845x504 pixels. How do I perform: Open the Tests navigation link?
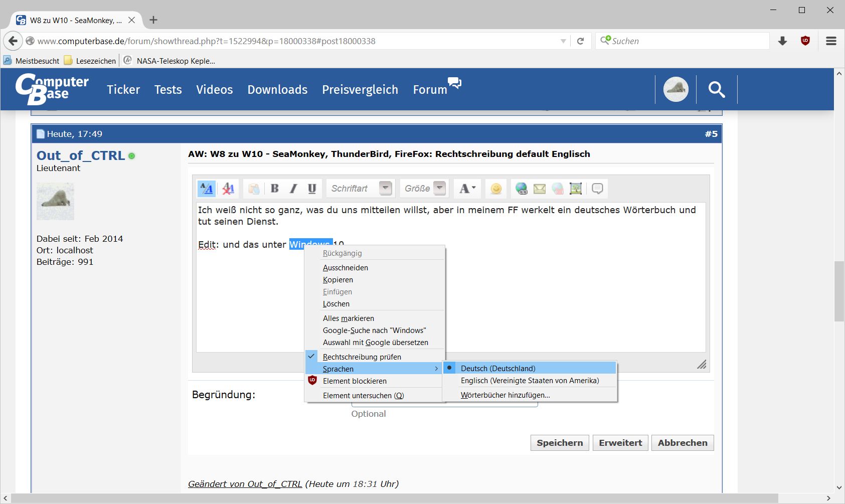click(168, 90)
